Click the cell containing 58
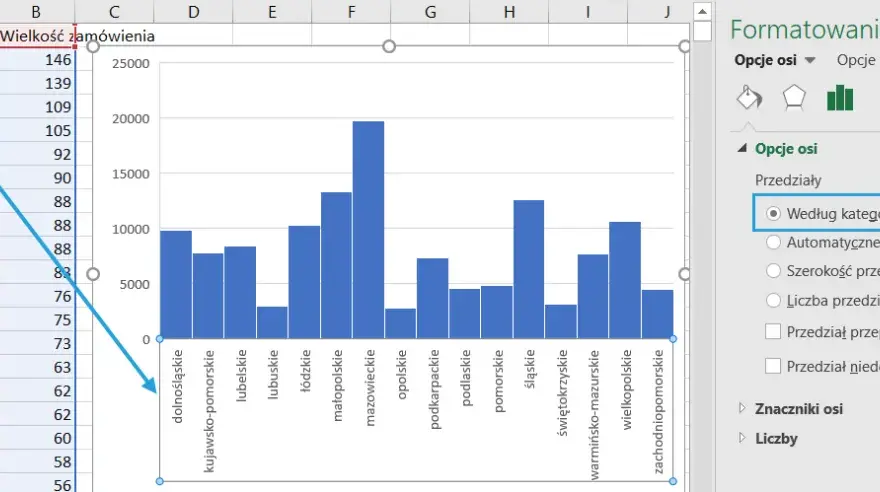 (37, 462)
